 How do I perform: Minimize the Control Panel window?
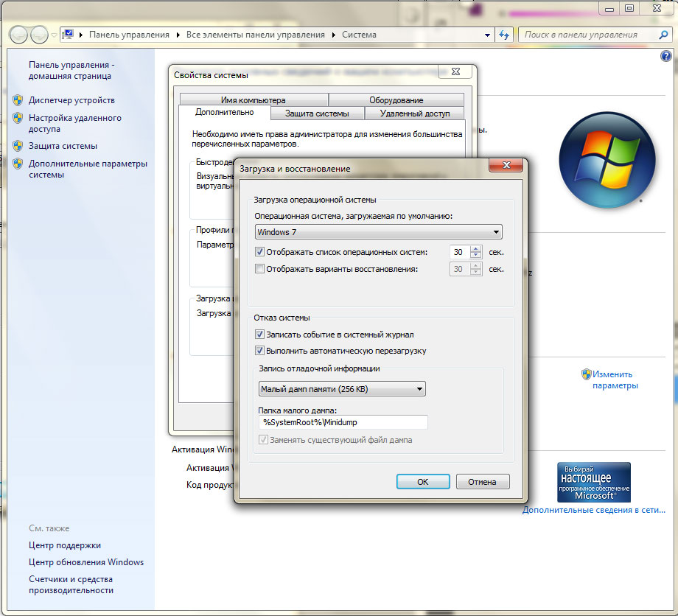[609, 8]
